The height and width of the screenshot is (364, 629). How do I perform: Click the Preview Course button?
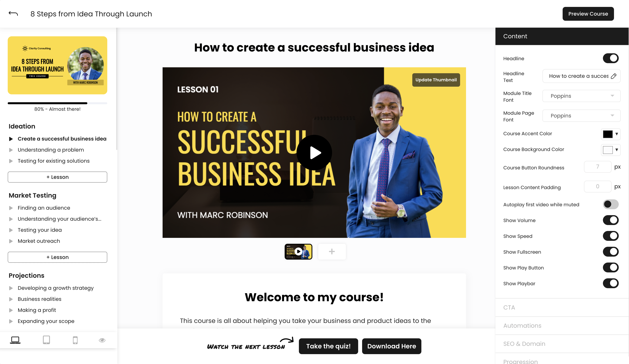point(588,14)
